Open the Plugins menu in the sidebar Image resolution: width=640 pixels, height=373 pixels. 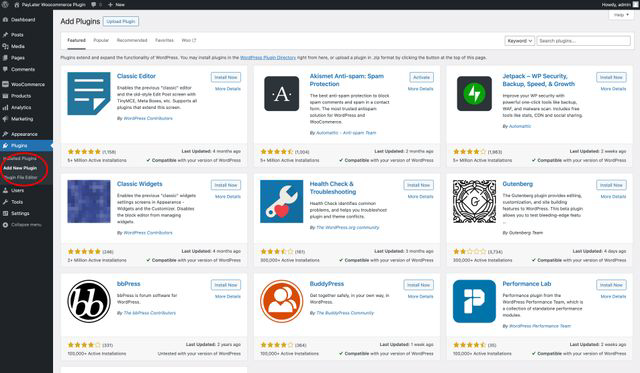point(27,145)
